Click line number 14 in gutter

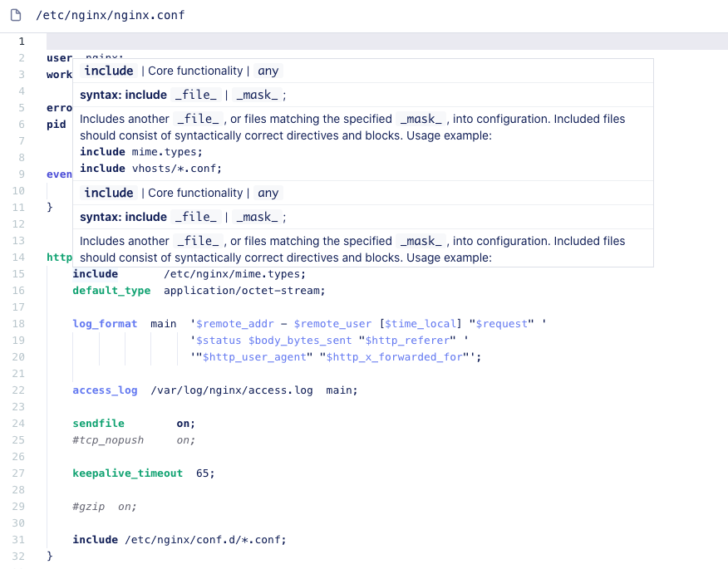(x=18, y=258)
